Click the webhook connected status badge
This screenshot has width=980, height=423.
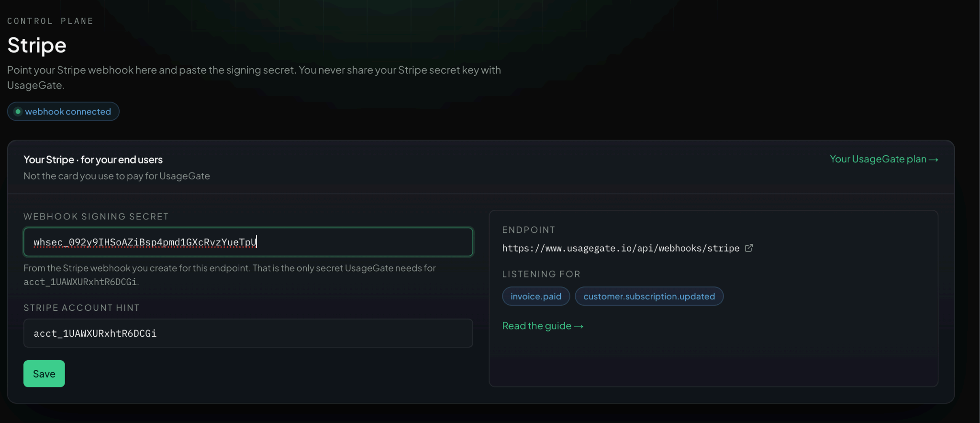pos(63,112)
